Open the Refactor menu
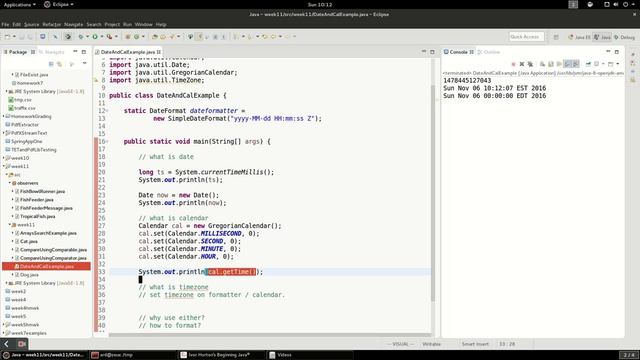 (51, 24)
